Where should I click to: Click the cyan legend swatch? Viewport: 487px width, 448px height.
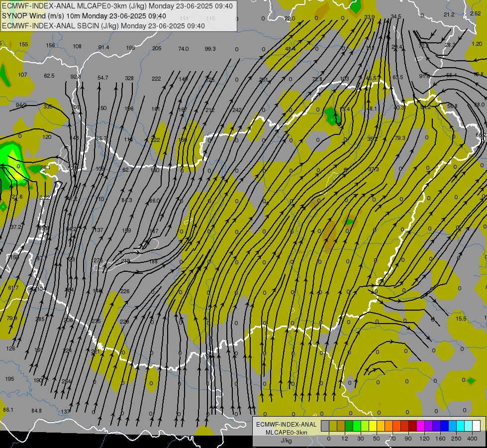tap(460, 426)
